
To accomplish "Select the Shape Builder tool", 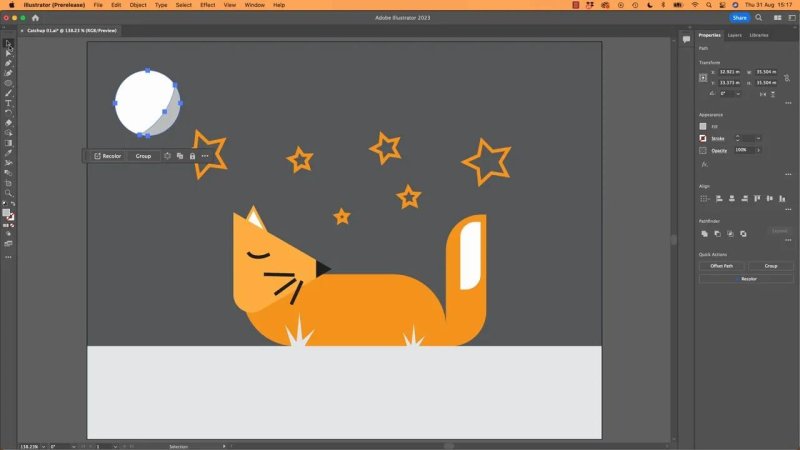I will click(8, 133).
